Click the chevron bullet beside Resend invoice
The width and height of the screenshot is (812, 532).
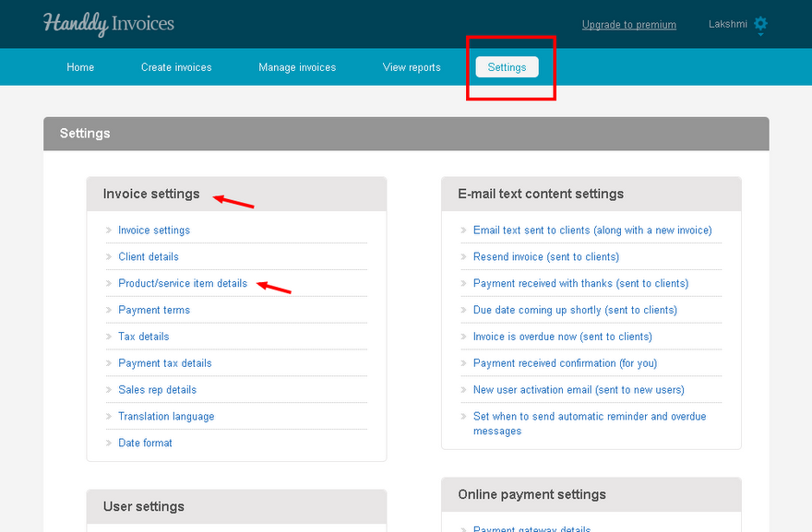pyautogui.click(x=463, y=256)
